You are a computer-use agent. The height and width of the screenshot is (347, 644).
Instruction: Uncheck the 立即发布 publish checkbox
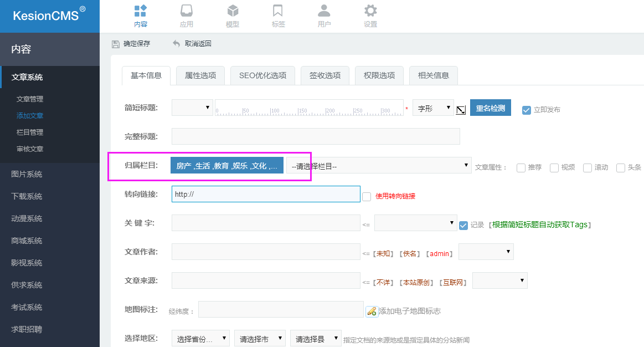coord(525,110)
